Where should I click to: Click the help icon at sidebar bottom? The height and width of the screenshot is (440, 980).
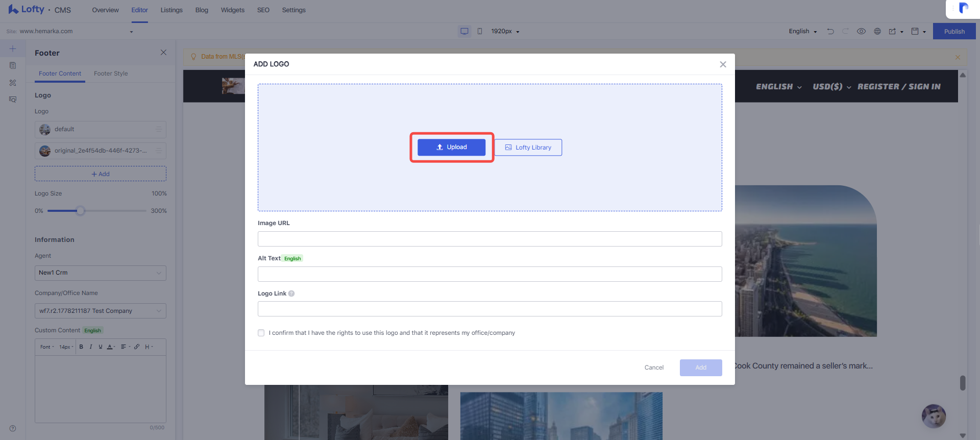click(13, 428)
